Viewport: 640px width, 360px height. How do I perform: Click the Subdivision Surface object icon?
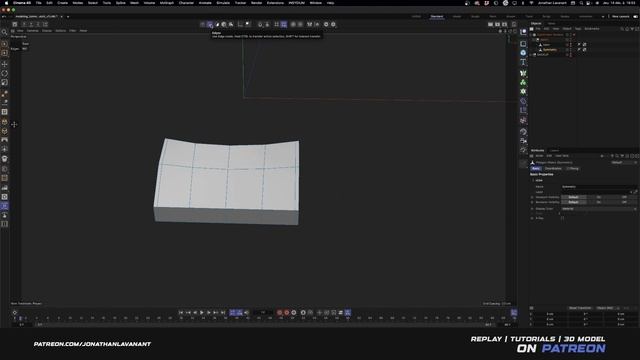(534, 35)
